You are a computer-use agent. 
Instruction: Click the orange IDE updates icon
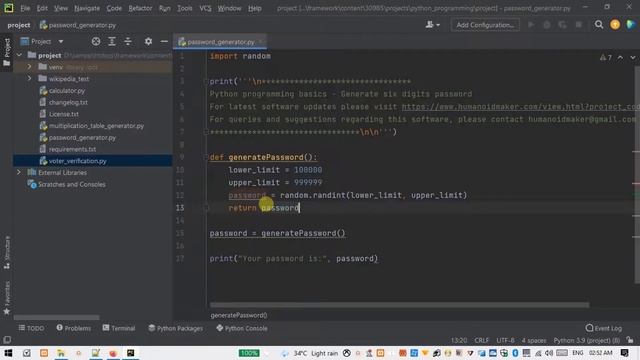pyautogui.click(x=615, y=25)
